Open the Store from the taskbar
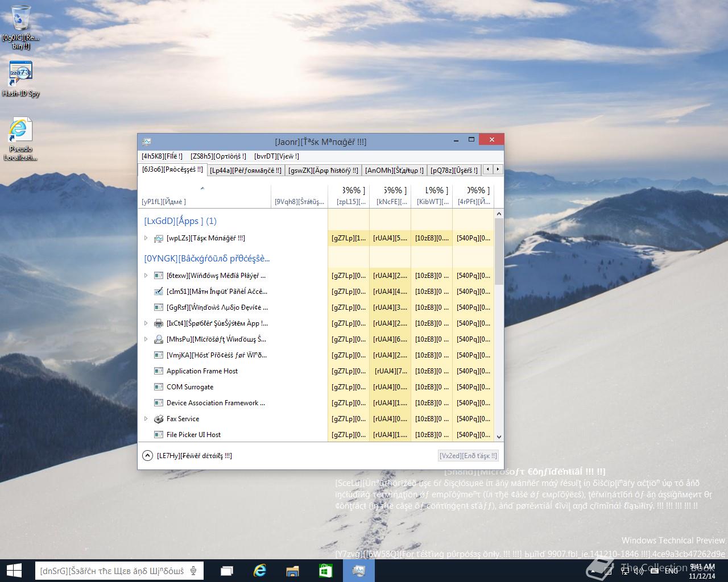The width and height of the screenshot is (728, 582). (326, 571)
